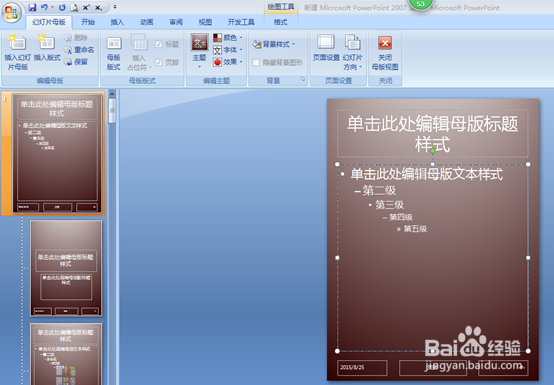Switch to the Format (格式) tab

tap(281, 22)
